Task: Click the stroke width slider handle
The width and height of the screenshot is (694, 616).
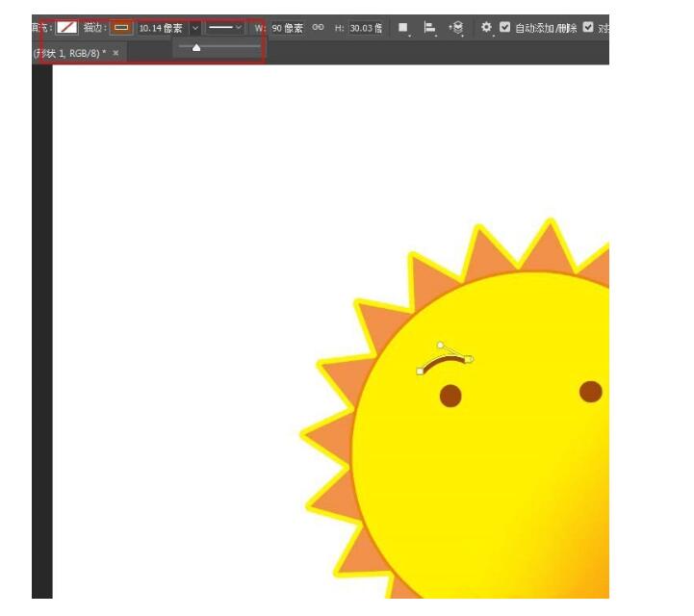Action: point(196,47)
